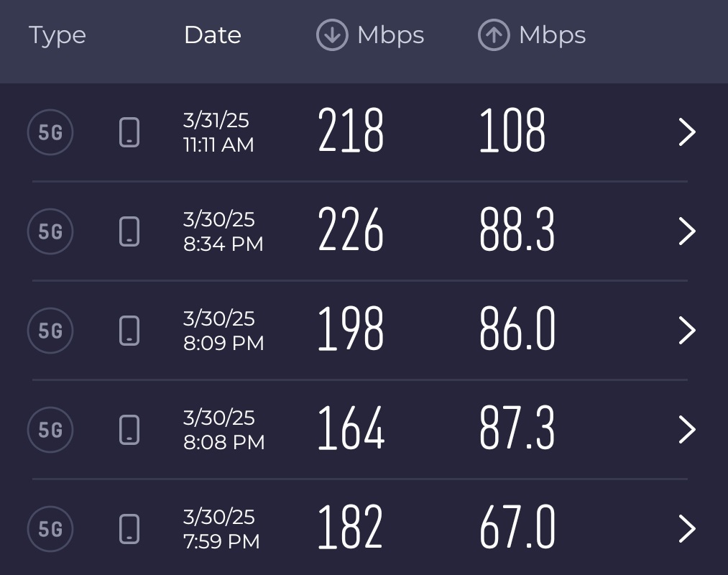Viewport: 728px width, 575px height.
Task: Expand the 164 Mbps result with chevron
Action: click(687, 430)
